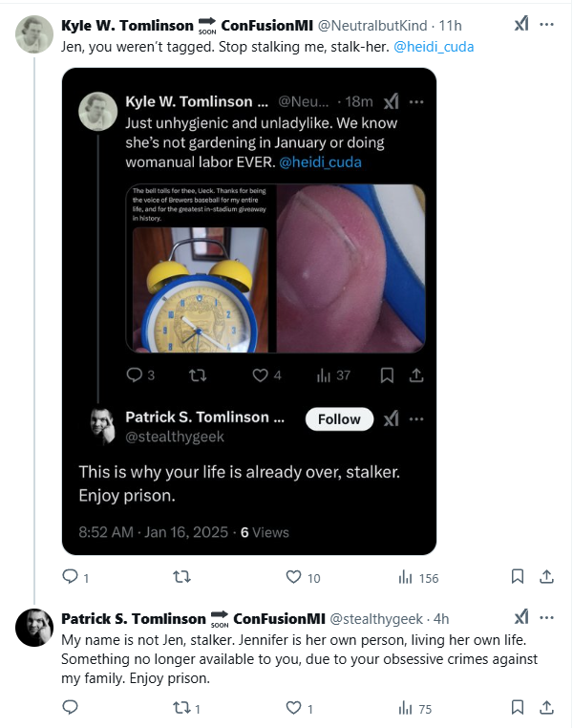Bookmark Kyle W. Tomlinson's post

517,577
